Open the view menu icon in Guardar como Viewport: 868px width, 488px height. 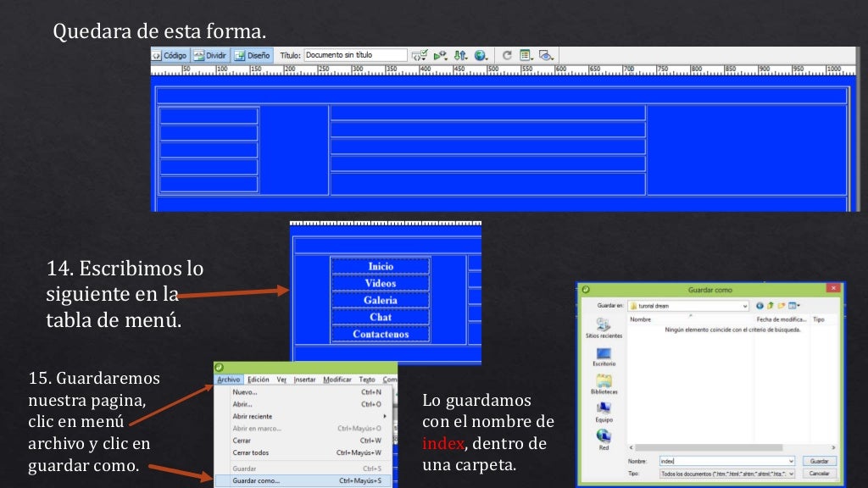click(x=793, y=305)
